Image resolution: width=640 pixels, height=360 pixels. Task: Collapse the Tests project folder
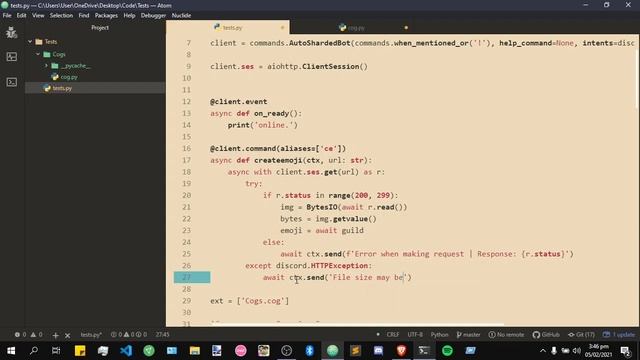30,42
